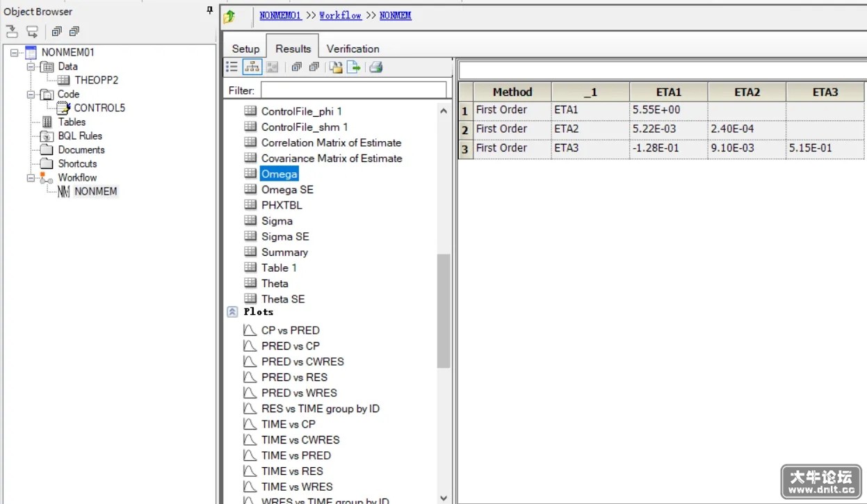Click the collapse all icon in Object Browser toolbar
Screen dimensions: 867x504
coord(74,31)
